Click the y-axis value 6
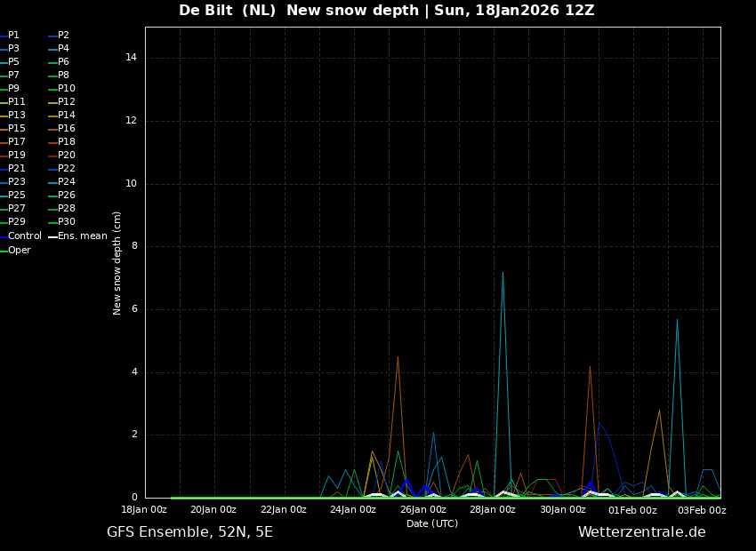 pos(134,309)
